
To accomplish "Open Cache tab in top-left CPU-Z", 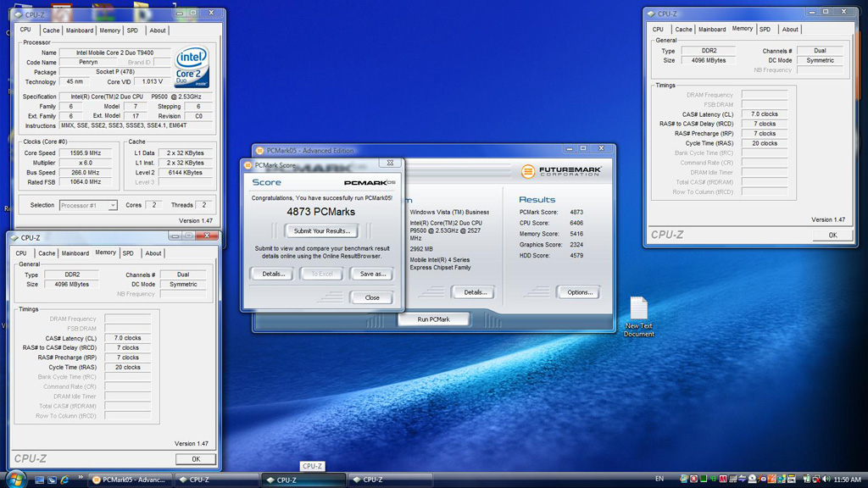I will (x=51, y=30).
